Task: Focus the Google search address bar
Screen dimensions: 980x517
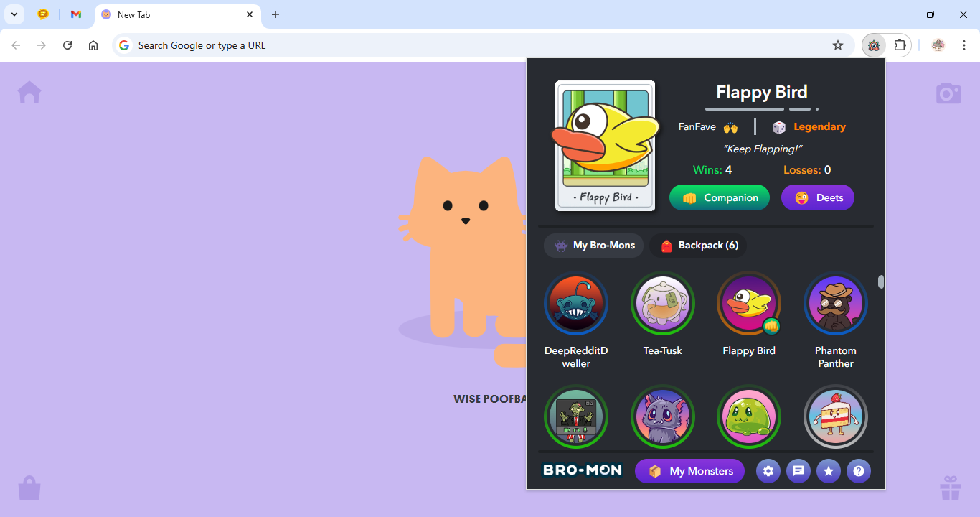Action: point(484,45)
